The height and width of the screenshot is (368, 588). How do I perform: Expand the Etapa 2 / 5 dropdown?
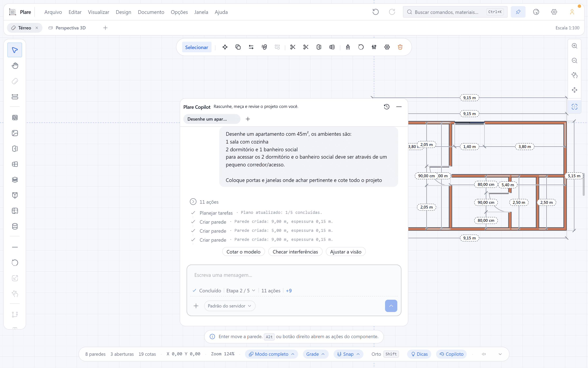tap(241, 291)
